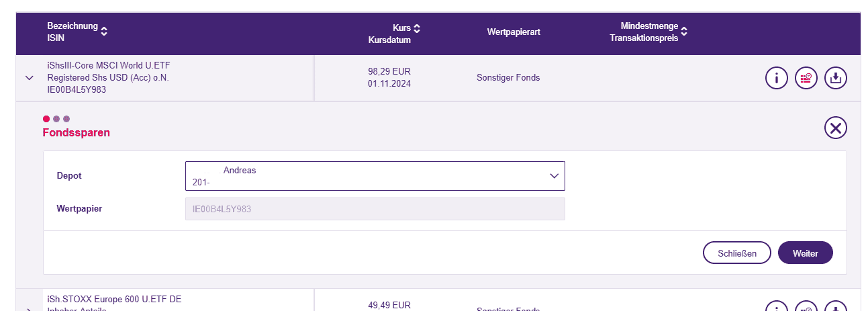Open the Depot dropdown showing Andreas
Viewport: 868px width, 311px height.
[375, 176]
